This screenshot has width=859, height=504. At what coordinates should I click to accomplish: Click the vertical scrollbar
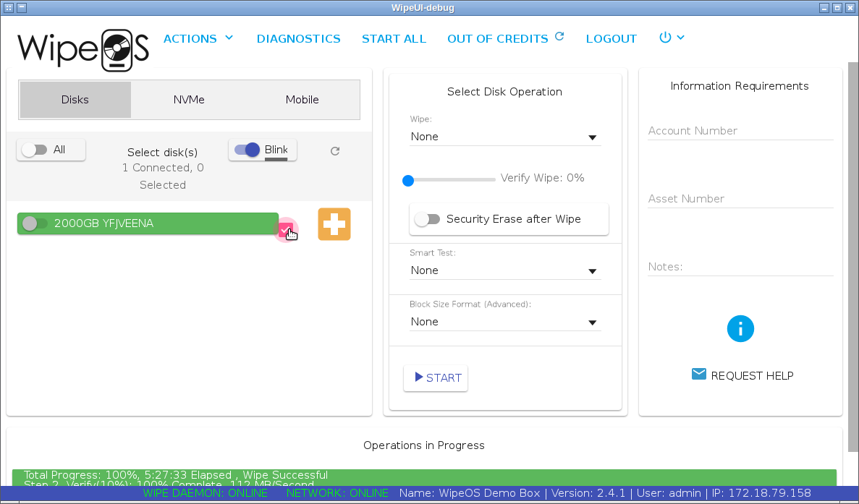[853, 257]
